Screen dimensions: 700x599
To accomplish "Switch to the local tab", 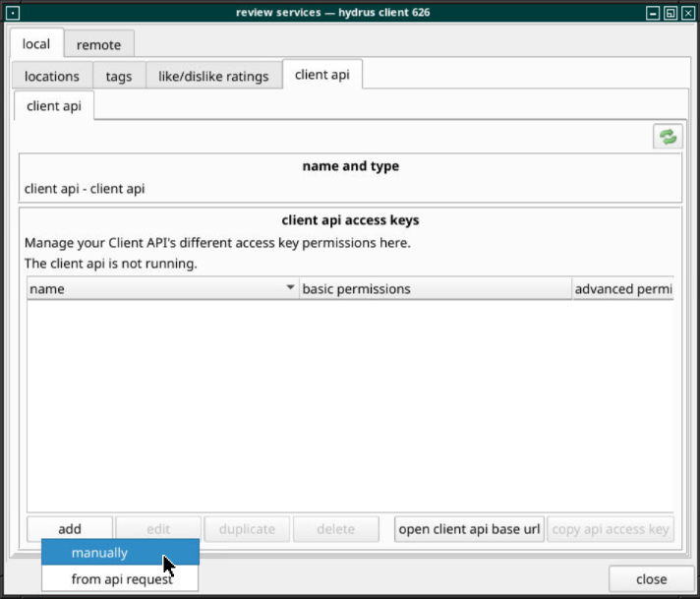I will [36, 44].
